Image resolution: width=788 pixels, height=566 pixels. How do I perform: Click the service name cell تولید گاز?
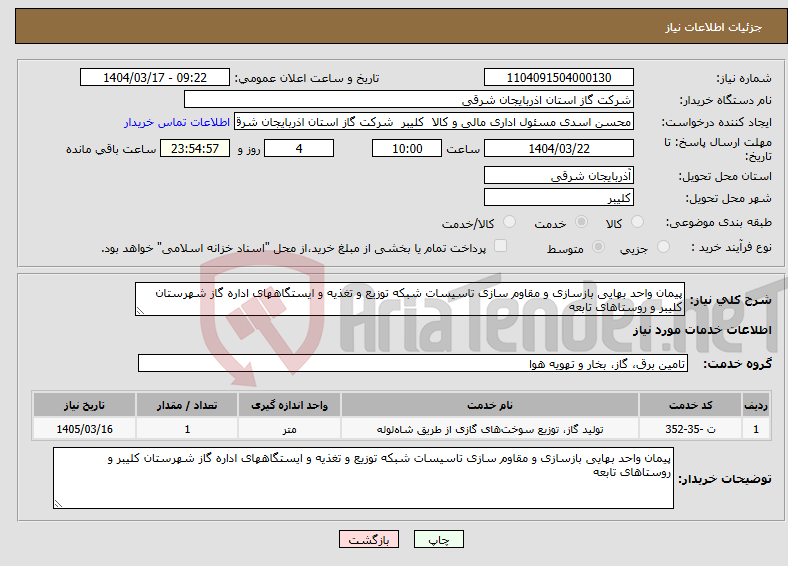(x=490, y=429)
